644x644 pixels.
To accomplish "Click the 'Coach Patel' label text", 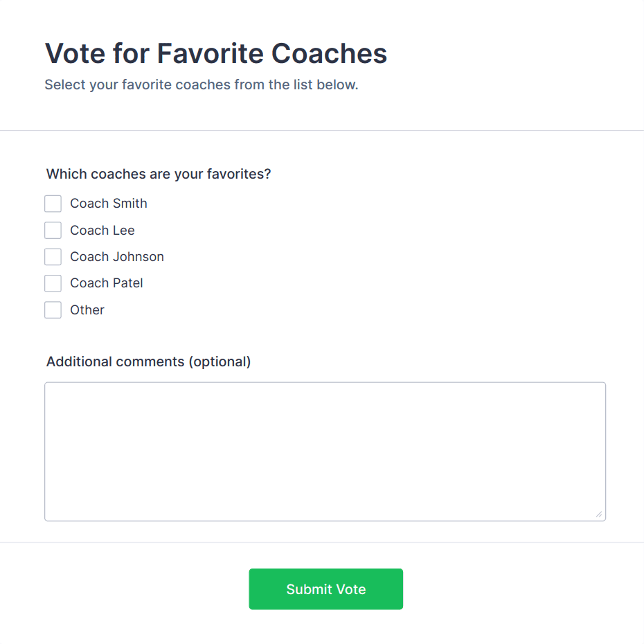I will tap(107, 283).
